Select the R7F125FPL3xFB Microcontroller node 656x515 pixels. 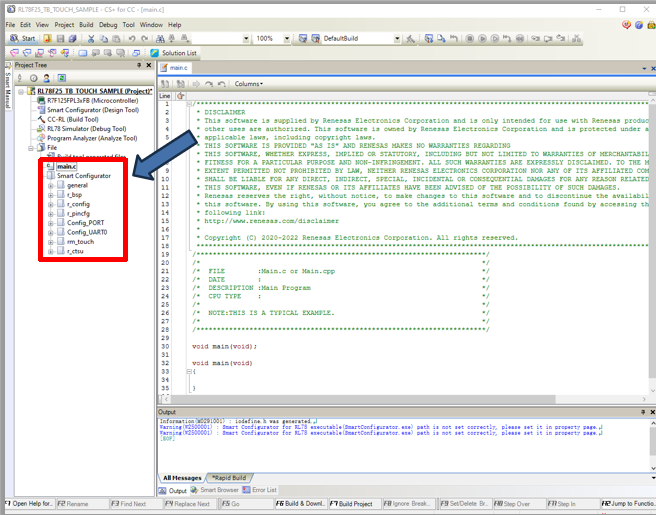click(92, 100)
